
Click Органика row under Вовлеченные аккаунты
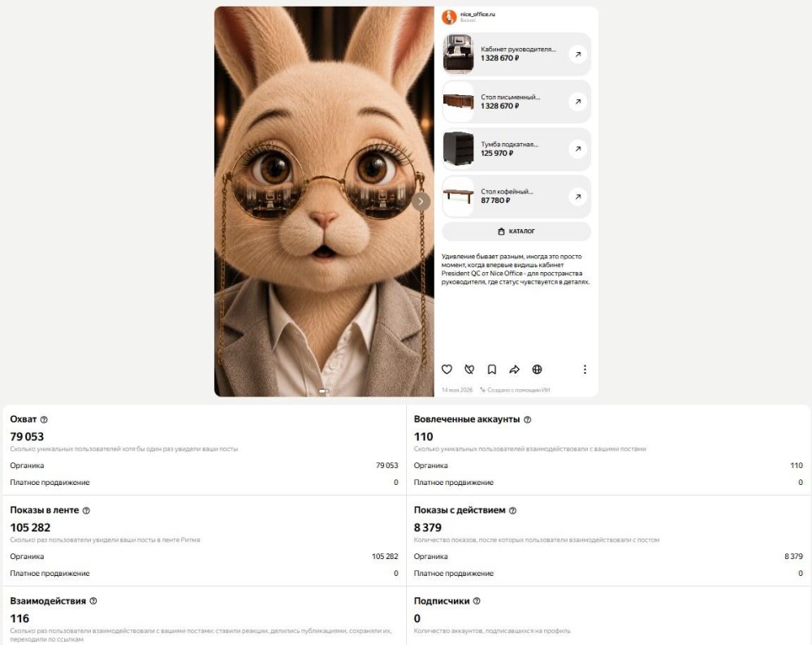click(608, 465)
